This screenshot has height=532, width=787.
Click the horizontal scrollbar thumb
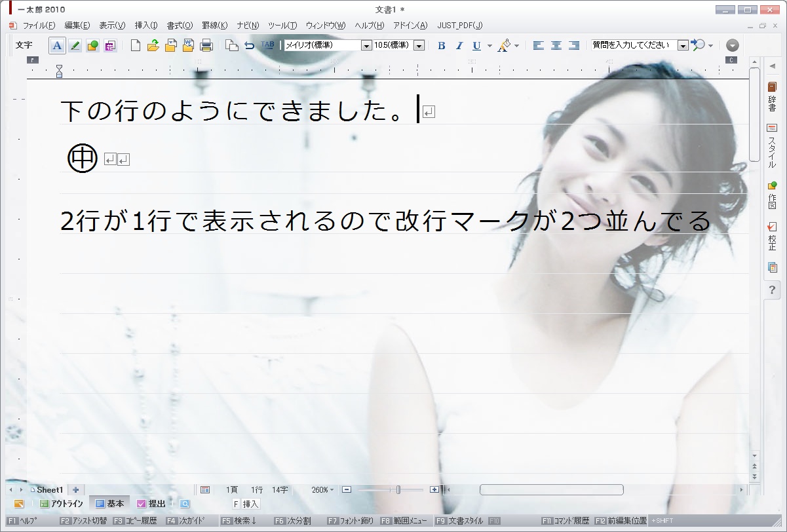[551, 489]
